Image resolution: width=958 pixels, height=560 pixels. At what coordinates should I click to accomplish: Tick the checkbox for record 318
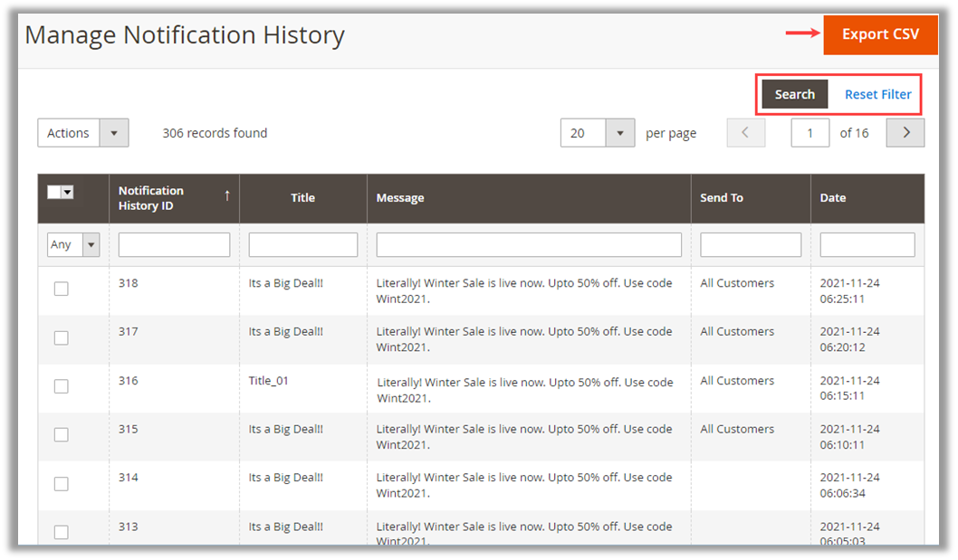(61, 289)
